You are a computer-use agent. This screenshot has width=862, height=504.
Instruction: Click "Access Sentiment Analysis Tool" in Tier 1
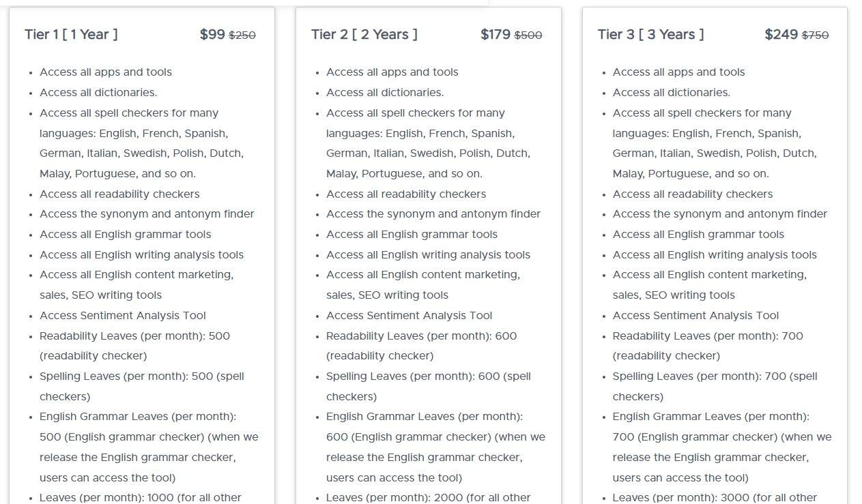(x=123, y=315)
